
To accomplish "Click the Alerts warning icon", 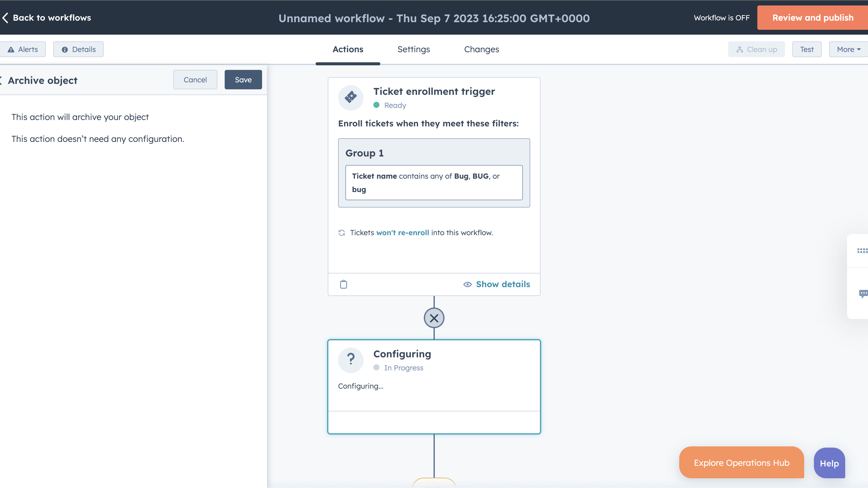I will pyautogui.click(x=11, y=49).
